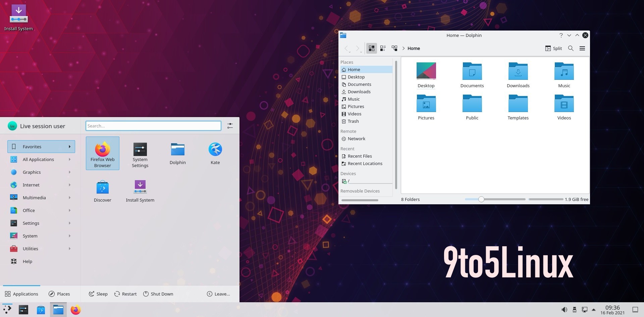The height and width of the screenshot is (317, 644).
Task: Toggle Split view in Dolphin
Action: tap(553, 48)
